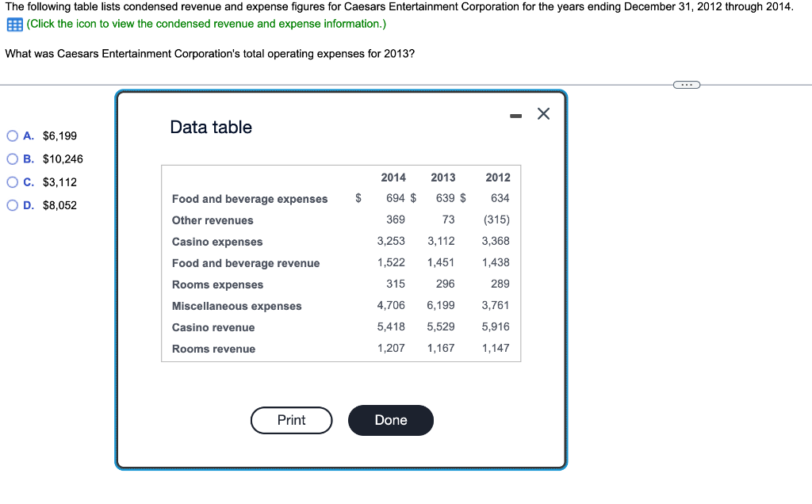Click the Data table dialog title
812x504 pixels.
click(x=211, y=127)
